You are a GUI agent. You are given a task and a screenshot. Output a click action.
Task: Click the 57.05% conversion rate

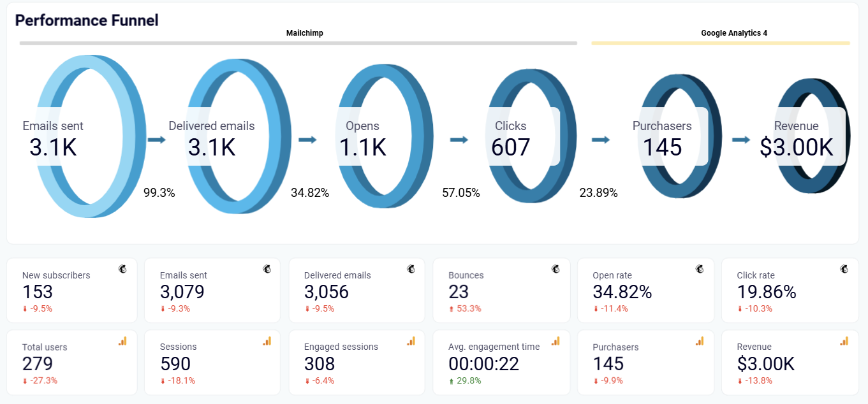click(x=461, y=192)
